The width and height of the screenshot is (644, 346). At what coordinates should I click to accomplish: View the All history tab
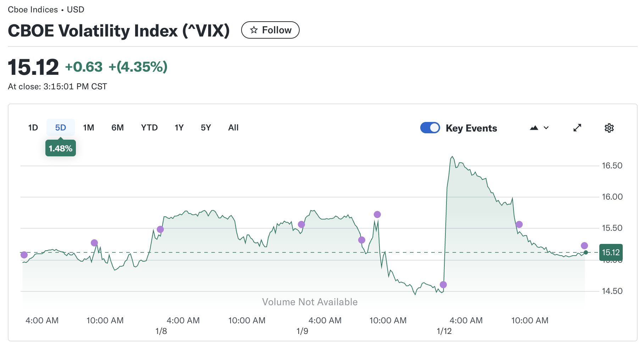pyautogui.click(x=233, y=128)
